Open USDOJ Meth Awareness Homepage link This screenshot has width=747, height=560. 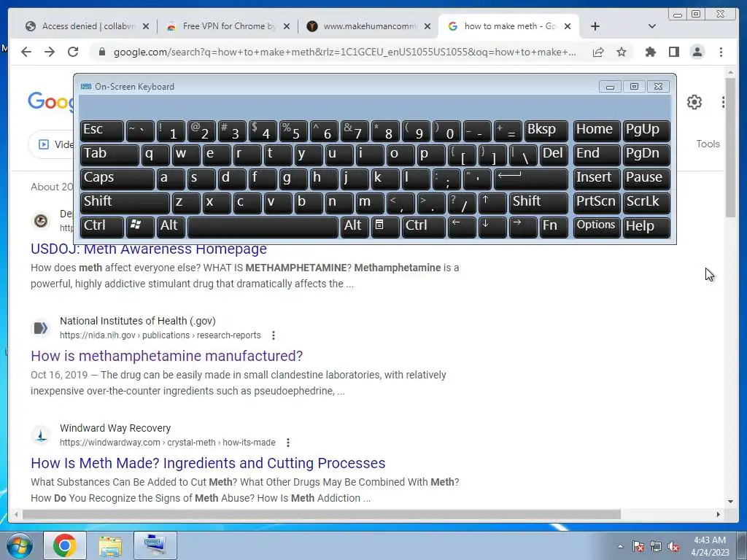click(x=149, y=249)
